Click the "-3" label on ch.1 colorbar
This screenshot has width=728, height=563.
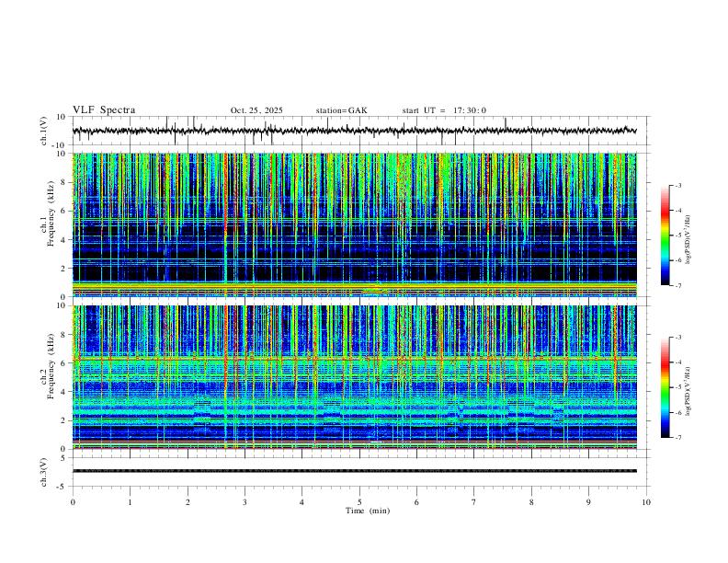[x=677, y=185]
